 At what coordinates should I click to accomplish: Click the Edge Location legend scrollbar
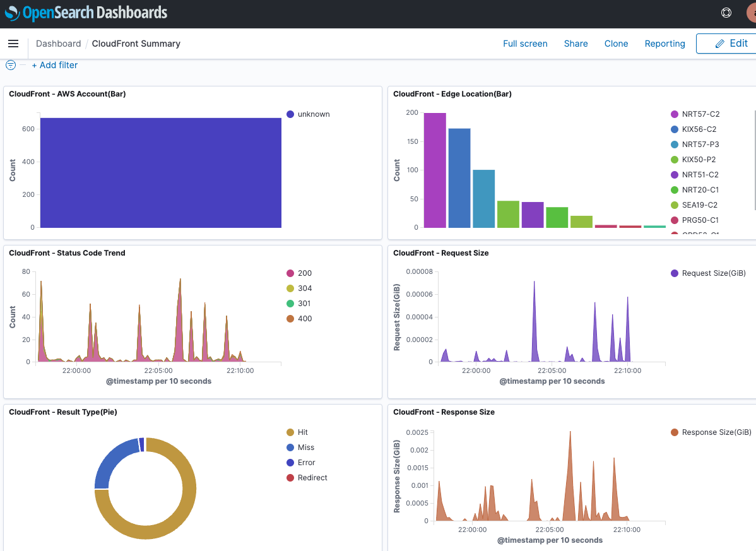[x=755, y=160]
